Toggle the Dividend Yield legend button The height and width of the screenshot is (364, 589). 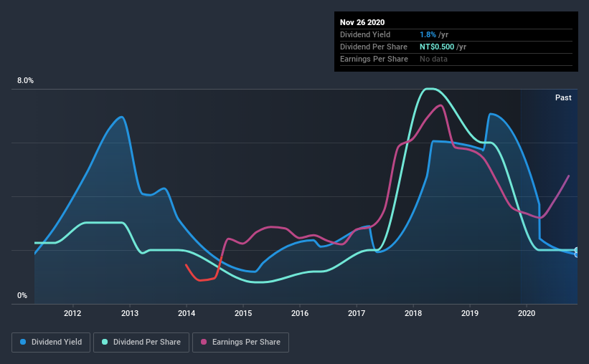(51, 343)
